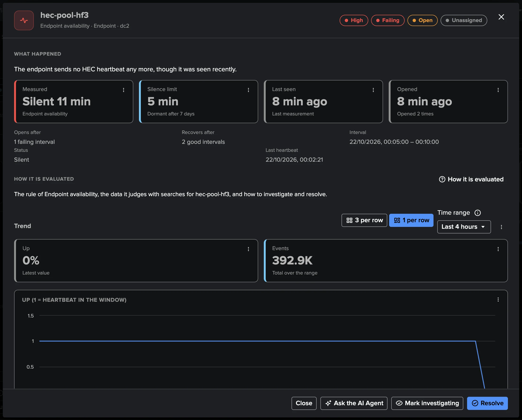Click the 'Dormant after 7 days' subtitle
This screenshot has height=420, width=522.
point(171,114)
